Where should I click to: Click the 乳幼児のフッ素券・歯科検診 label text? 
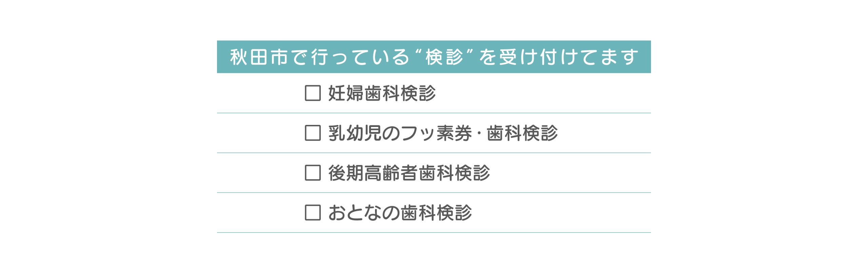pos(443,133)
